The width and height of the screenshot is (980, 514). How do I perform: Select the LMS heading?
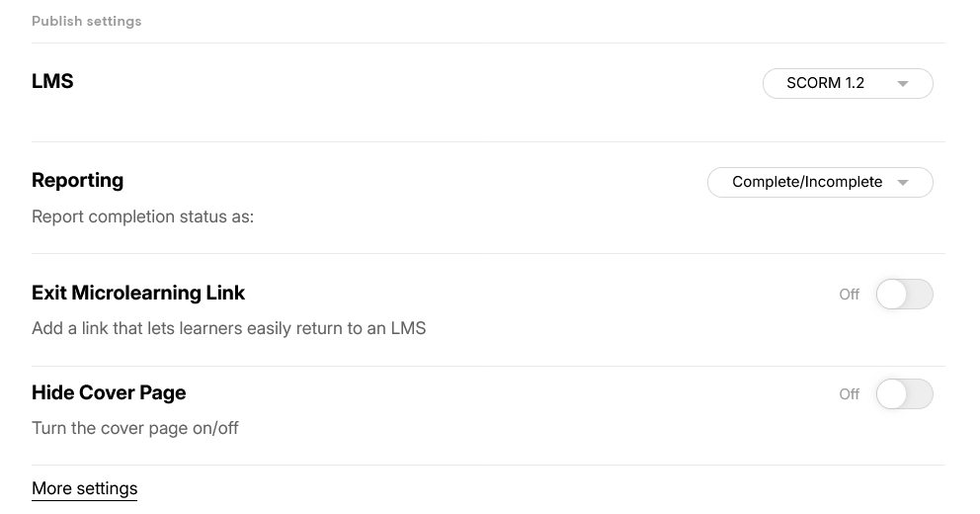52,81
